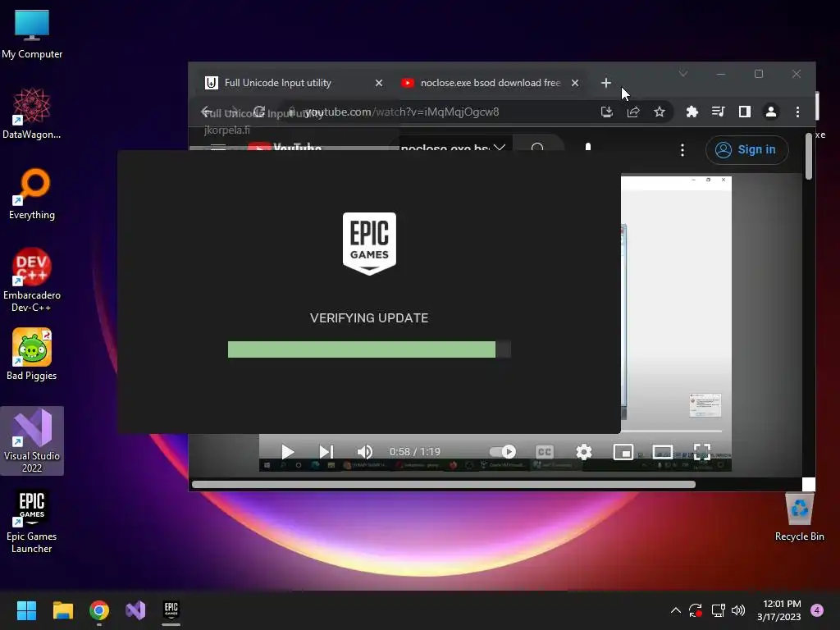Open the sync tray icon with red dot
This screenshot has height=630, width=840.
[x=696, y=610]
